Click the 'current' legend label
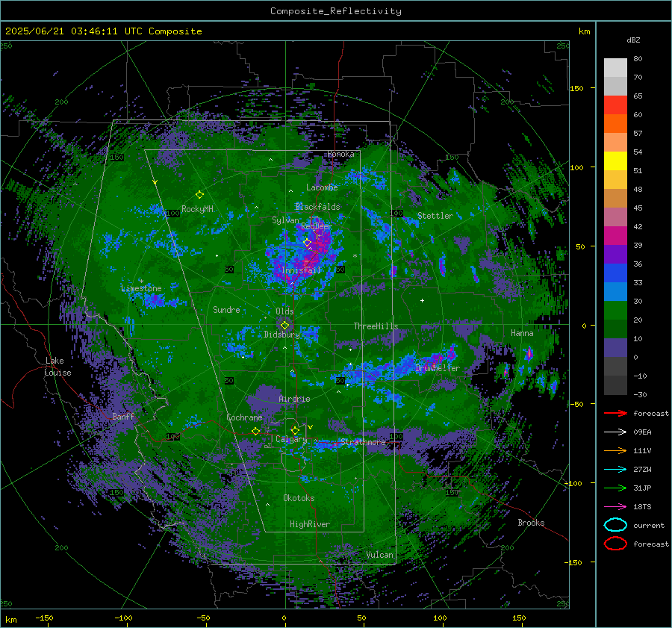 tap(648, 525)
